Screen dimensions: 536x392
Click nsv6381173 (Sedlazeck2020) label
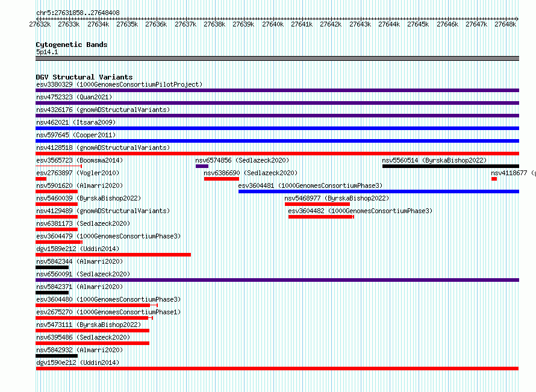(x=83, y=223)
